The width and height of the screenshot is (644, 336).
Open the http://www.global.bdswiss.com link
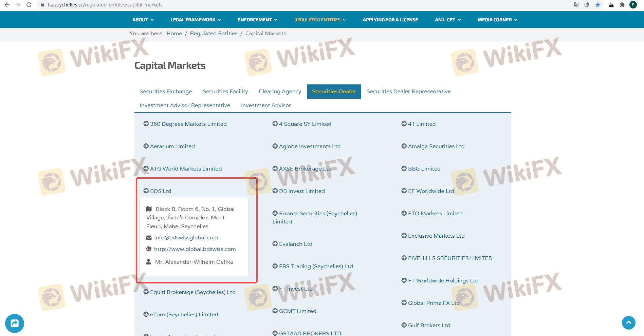[x=195, y=249]
